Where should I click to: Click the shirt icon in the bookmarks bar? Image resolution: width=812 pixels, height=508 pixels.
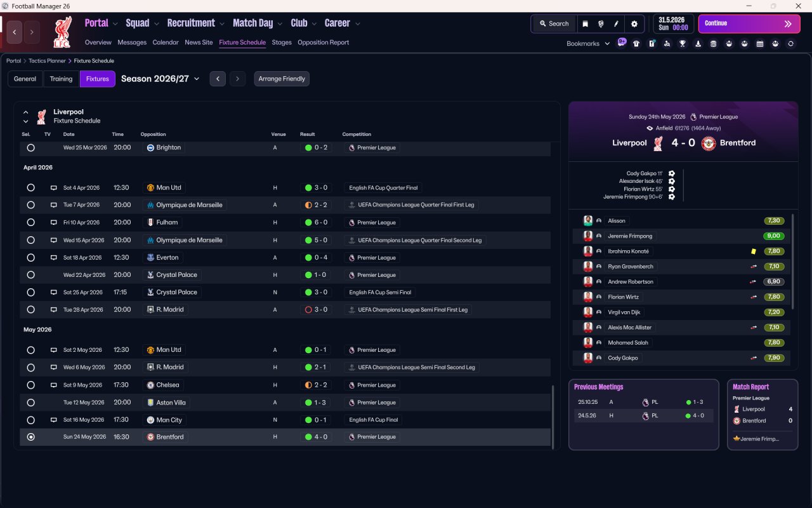636,44
